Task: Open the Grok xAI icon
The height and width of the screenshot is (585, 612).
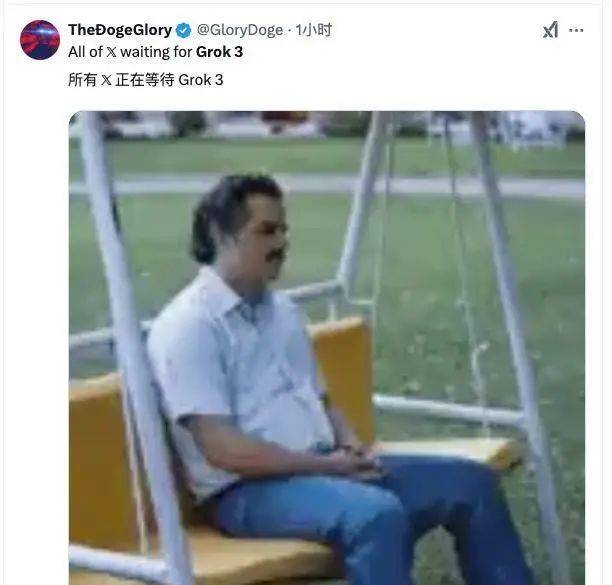Action: pyautogui.click(x=550, y=30)
